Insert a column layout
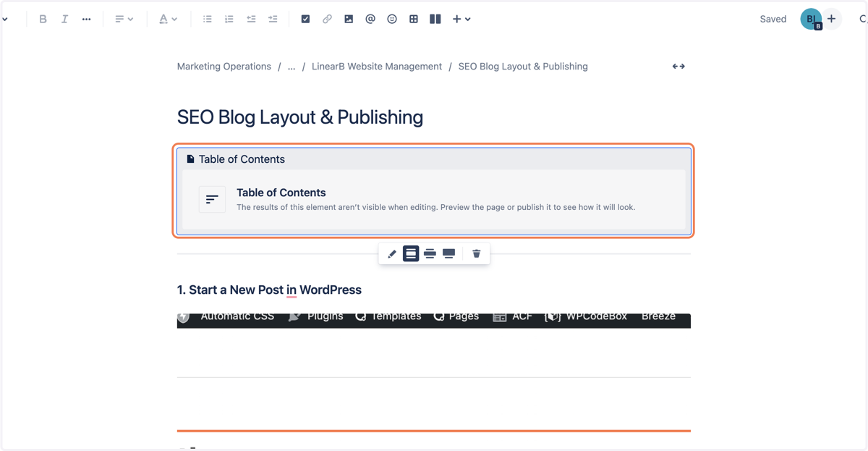Image resolution: width=868 pixels, height=451 pixels. pos(435,19)
